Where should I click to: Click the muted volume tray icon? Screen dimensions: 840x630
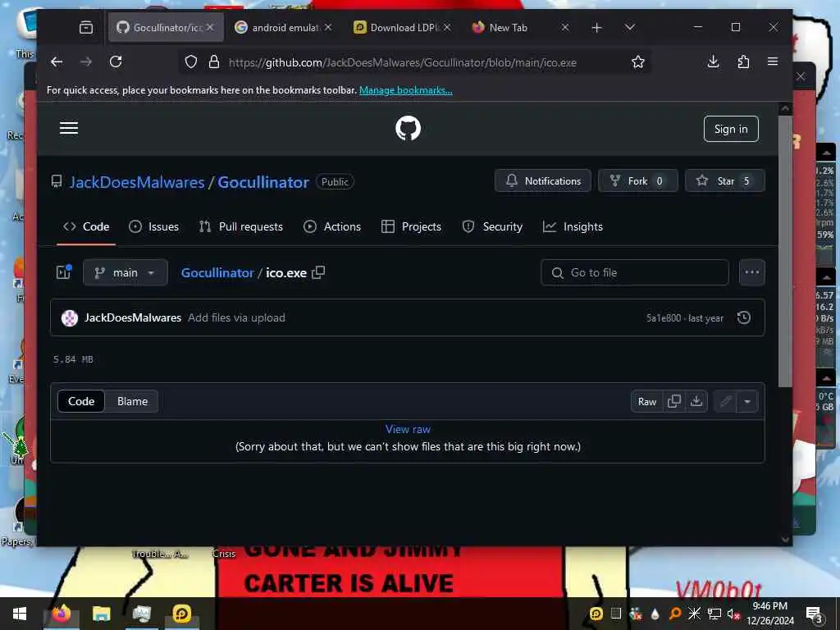coord(733,614)
